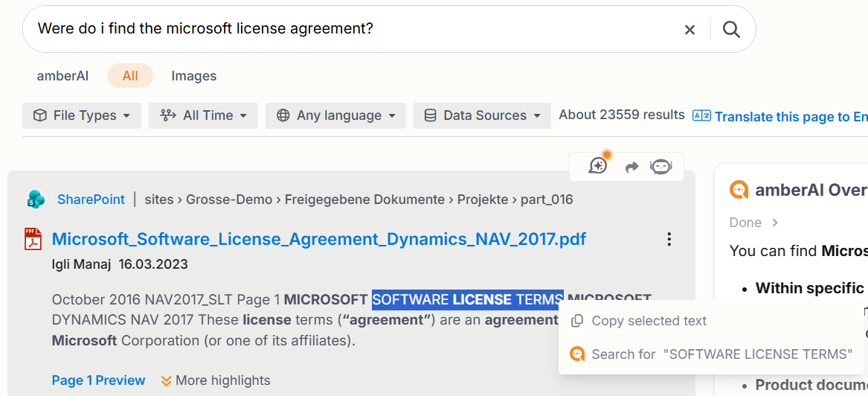Open the All Time date filter
The width and height of the screenshot is (868, 396).
click(x=203, y=115)
